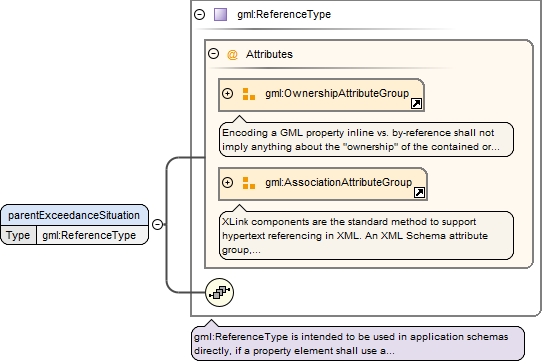
Task: Select gml:AssociationAttributeGroup label
Action: click(x=339, y=183)
